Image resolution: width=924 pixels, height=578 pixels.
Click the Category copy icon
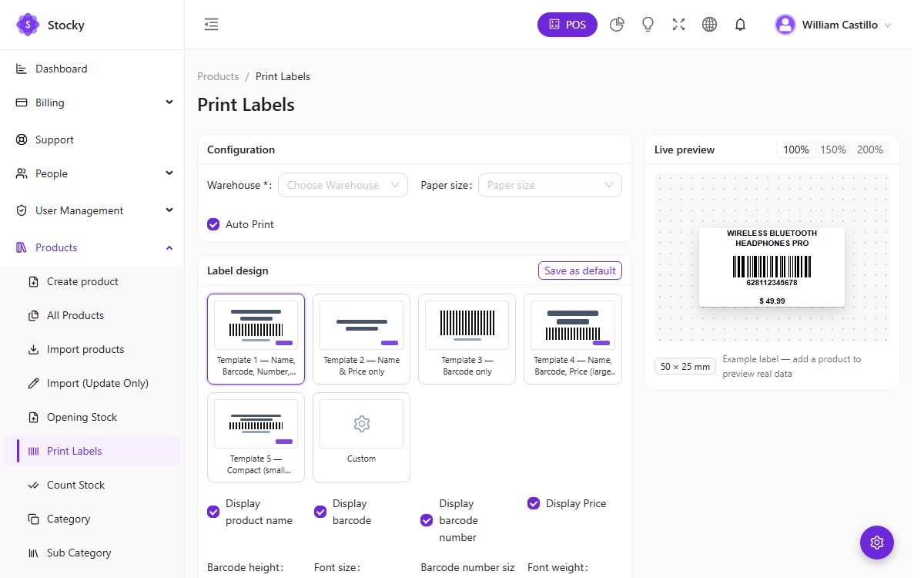tap(33, 519)
